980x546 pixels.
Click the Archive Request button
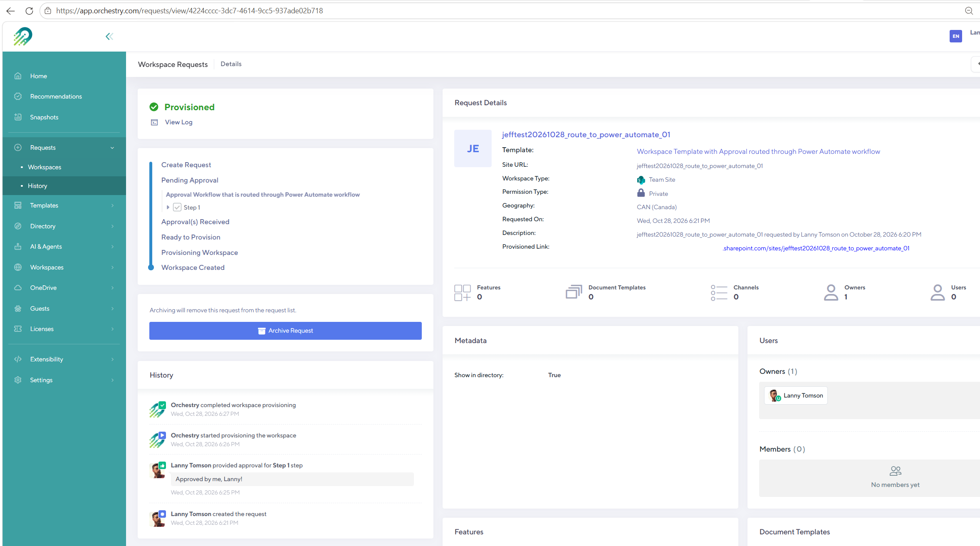point(285,331)
